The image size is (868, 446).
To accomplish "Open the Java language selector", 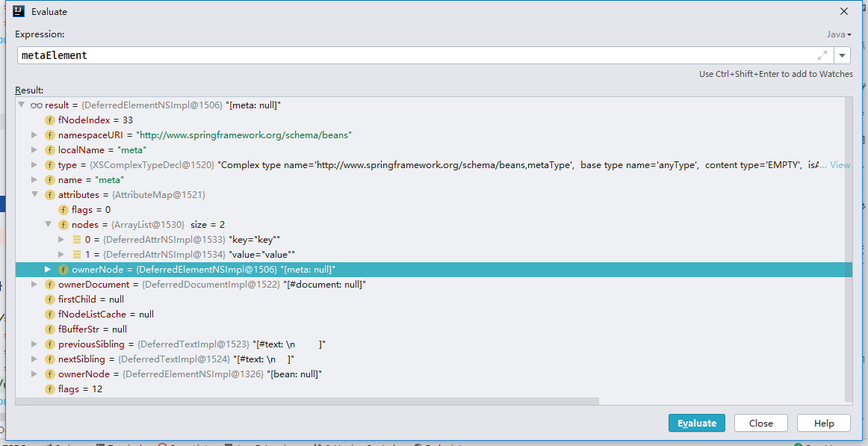I will [839, 34].
